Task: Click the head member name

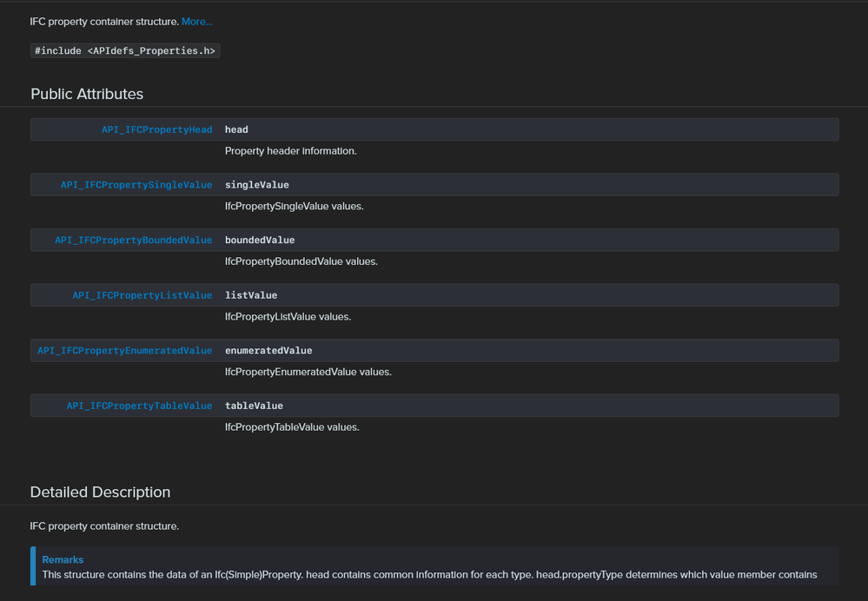Action: [x=236, y=129]
